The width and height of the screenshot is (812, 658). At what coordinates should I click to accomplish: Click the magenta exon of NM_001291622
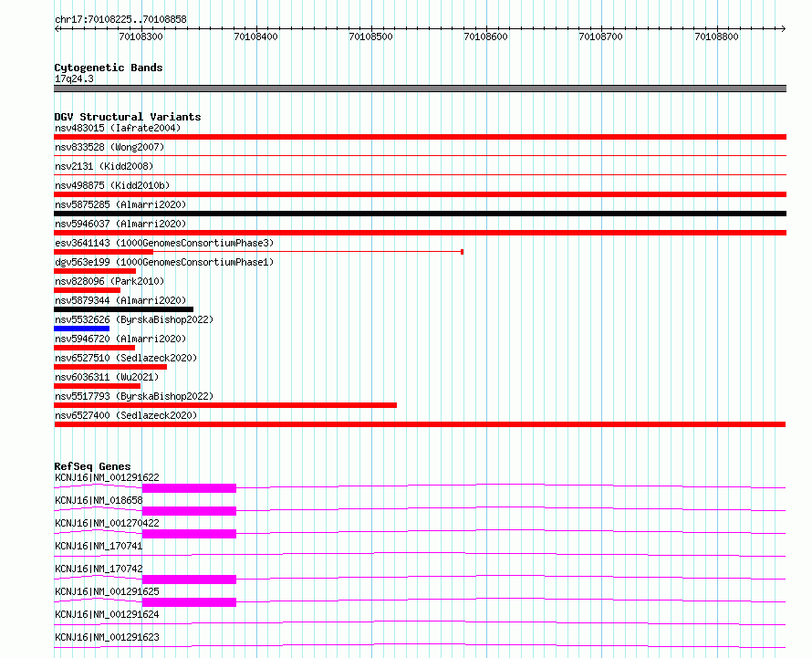coord(189,488)
